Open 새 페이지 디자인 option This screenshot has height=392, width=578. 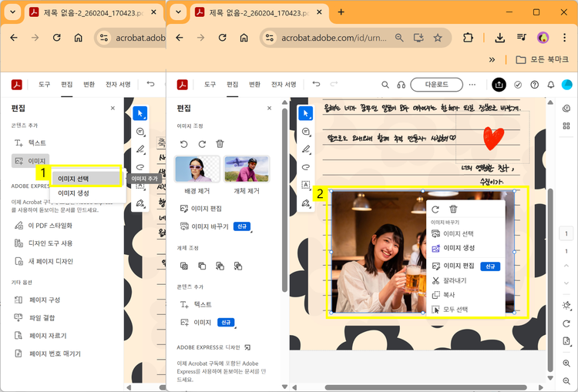pos(44,261)
